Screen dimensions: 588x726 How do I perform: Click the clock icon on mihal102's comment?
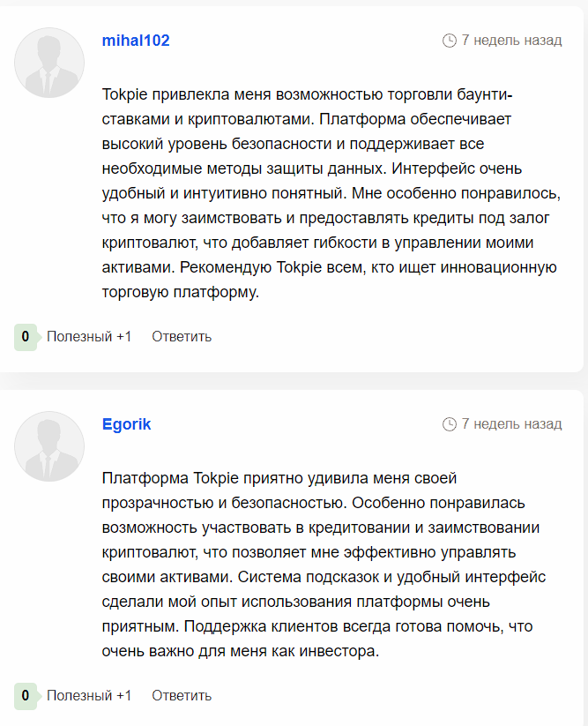[450, 41]
